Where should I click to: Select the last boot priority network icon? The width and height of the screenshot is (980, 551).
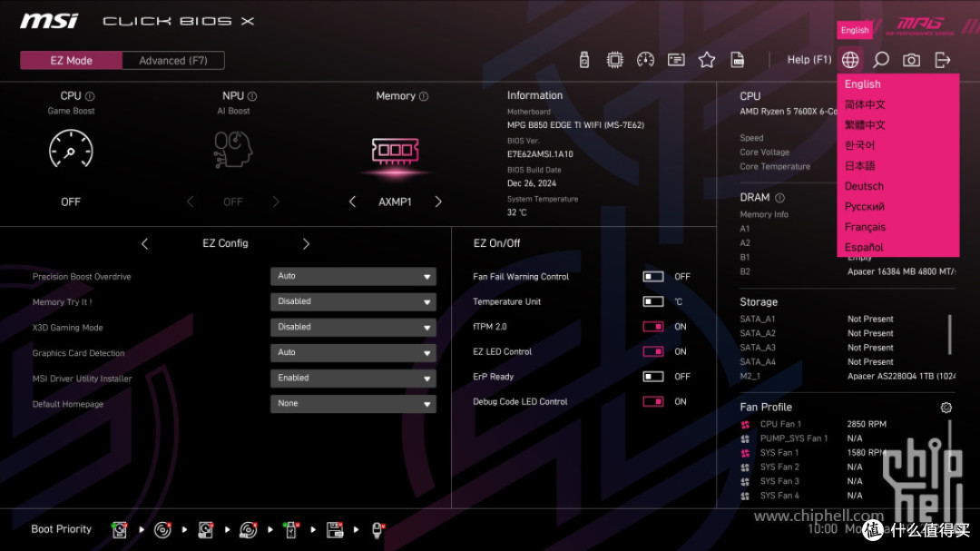click(377, 530)
